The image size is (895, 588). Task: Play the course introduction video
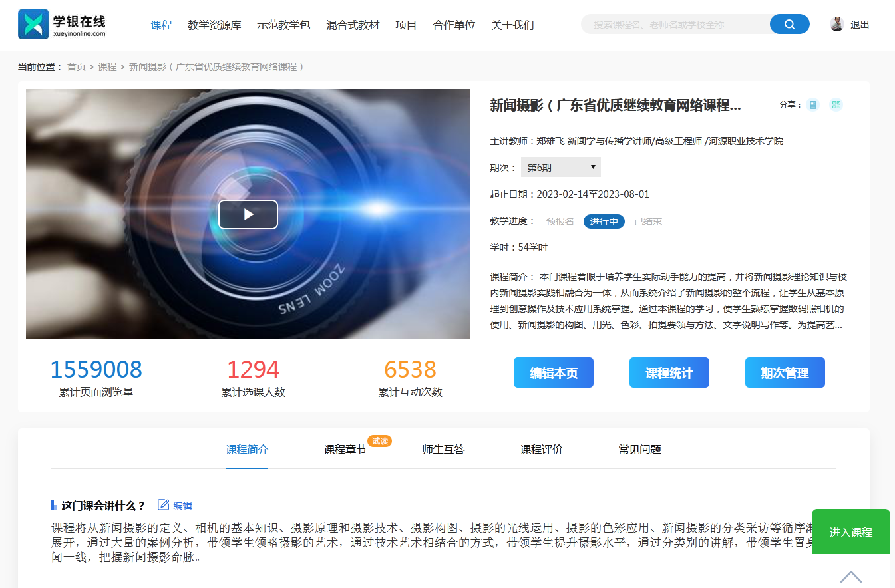point(248,214)
